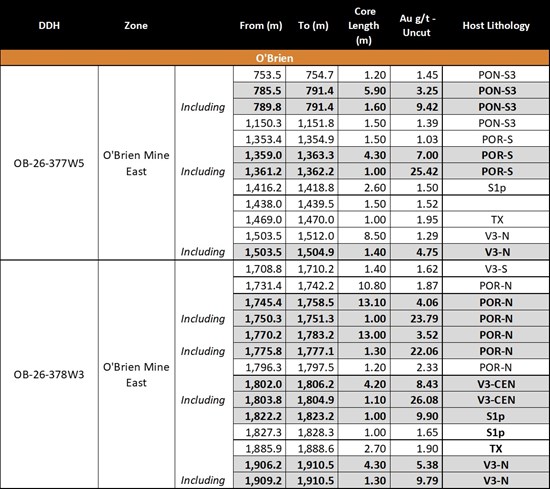Click the DDH column header
The height and width of the screenshot is (489, 550).
49,26
